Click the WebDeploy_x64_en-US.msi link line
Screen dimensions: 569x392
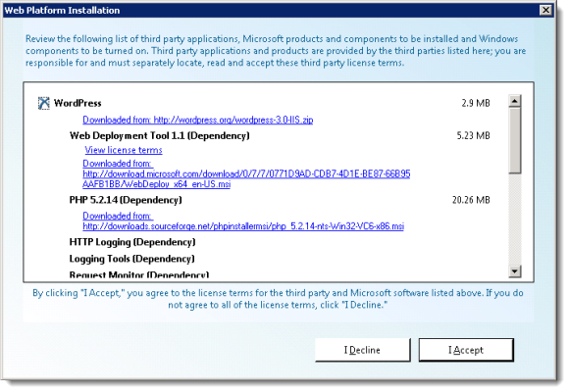(156, 184)
